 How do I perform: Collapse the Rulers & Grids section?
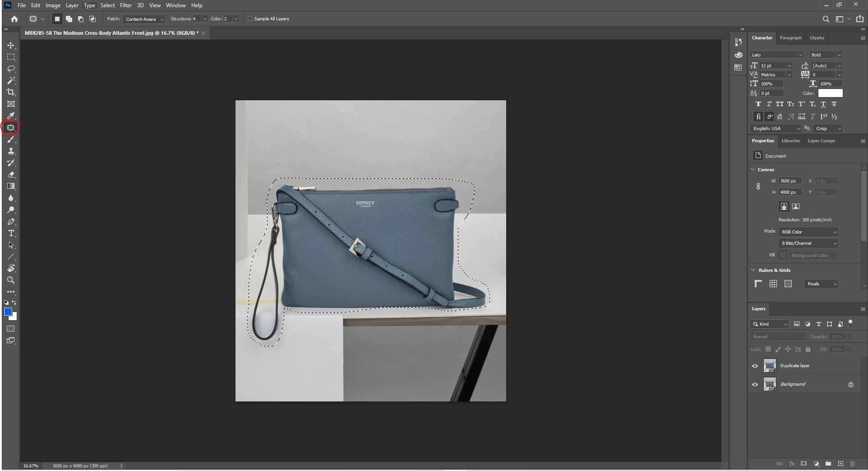[x=753, y=270]
